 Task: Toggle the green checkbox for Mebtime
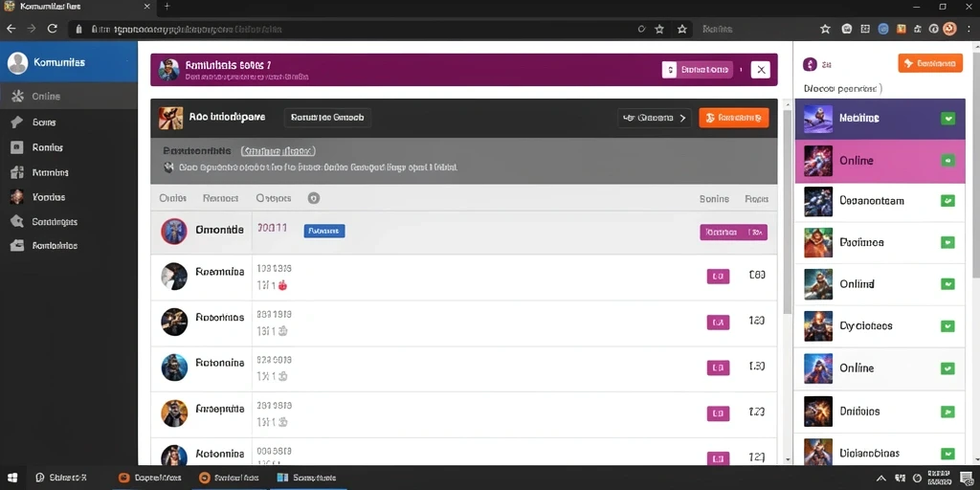click(948, 118)
